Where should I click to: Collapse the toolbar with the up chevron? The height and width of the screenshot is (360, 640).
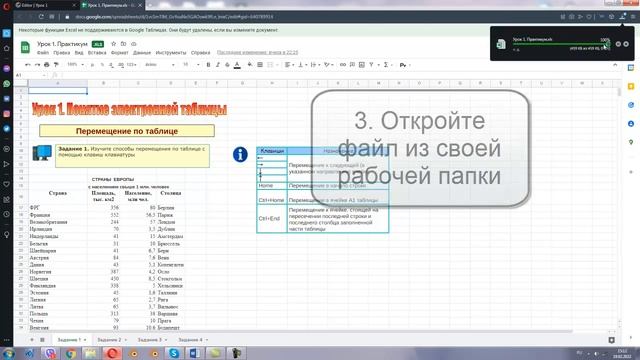tap(615, 65)
